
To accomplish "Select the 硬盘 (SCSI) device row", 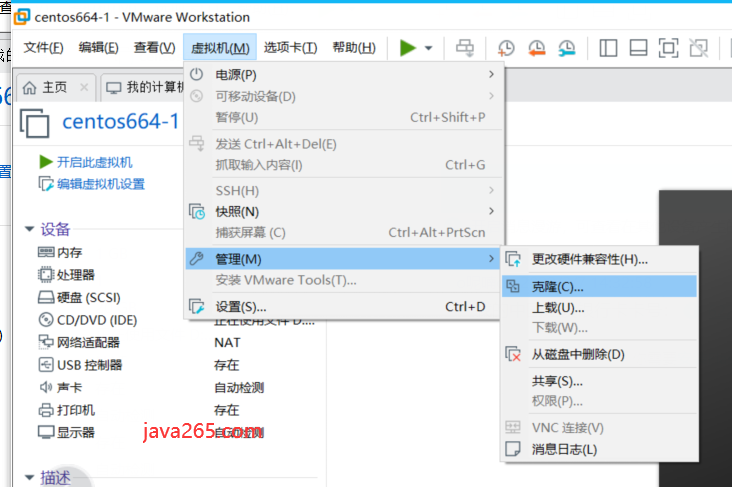I will coord(79,297).
